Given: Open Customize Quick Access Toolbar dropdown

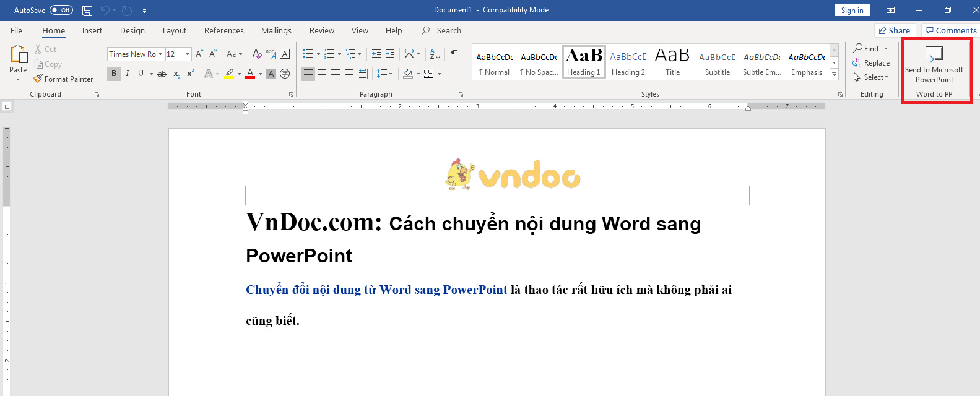Looking at the screenshot, I should coord(144,11).
